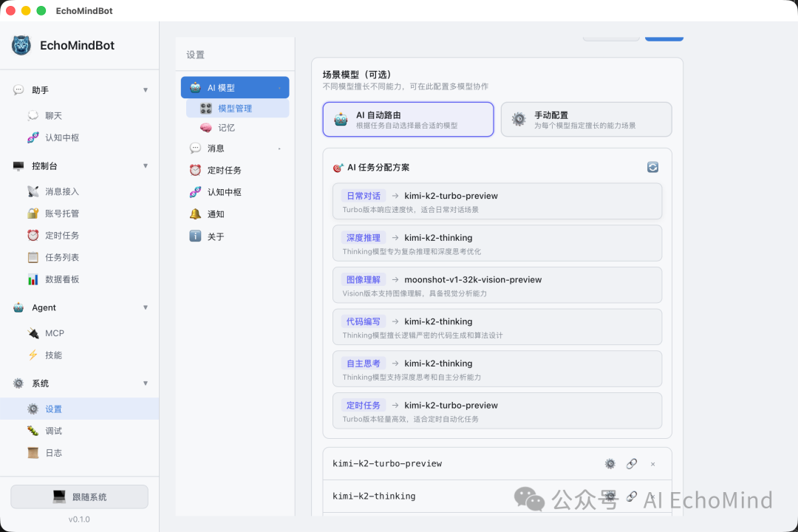This screenshot has width=798, height=532.
Task: Open the 记忆 settings tab
Action: pos(226,127)
